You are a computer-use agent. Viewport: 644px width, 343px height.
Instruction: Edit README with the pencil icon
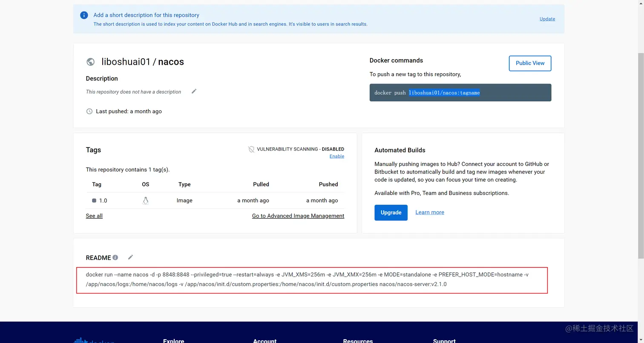130,257
